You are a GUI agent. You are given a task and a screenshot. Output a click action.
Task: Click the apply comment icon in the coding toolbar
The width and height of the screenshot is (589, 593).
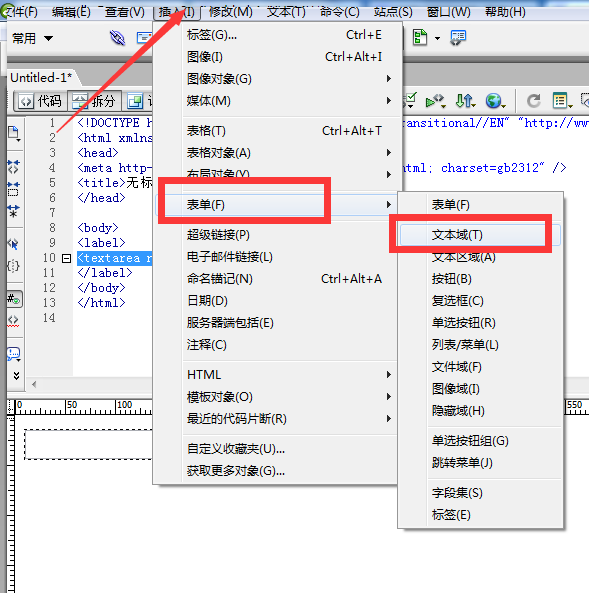click(14, 354)
